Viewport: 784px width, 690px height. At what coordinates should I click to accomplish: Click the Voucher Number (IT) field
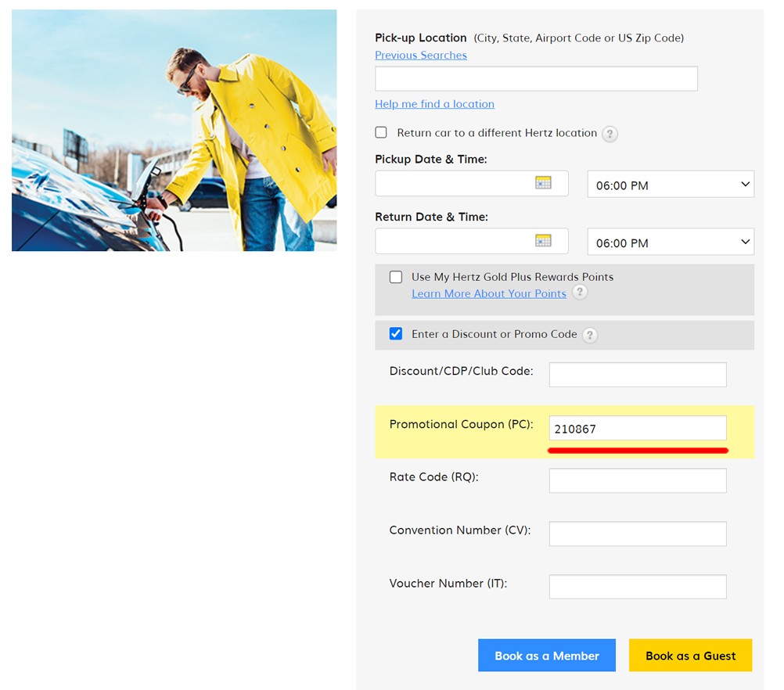pyautogui.click(x=638, y=587)
